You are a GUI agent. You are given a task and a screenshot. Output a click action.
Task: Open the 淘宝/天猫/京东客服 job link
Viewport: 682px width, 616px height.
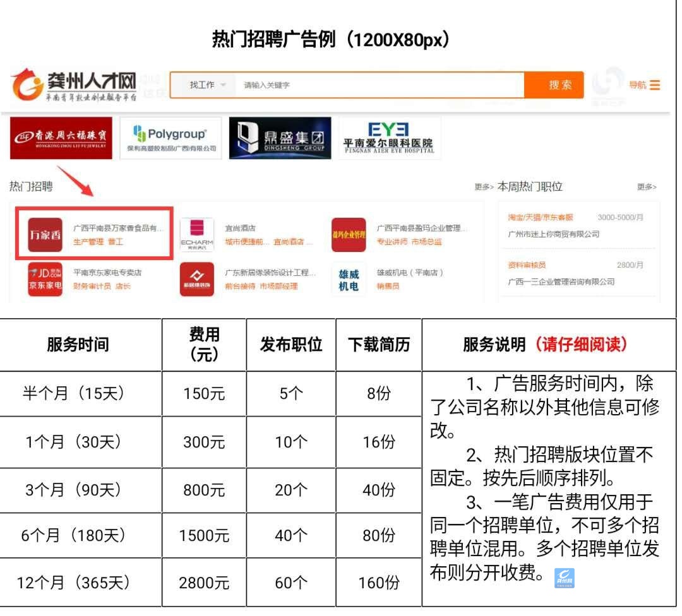pos(541,217)
